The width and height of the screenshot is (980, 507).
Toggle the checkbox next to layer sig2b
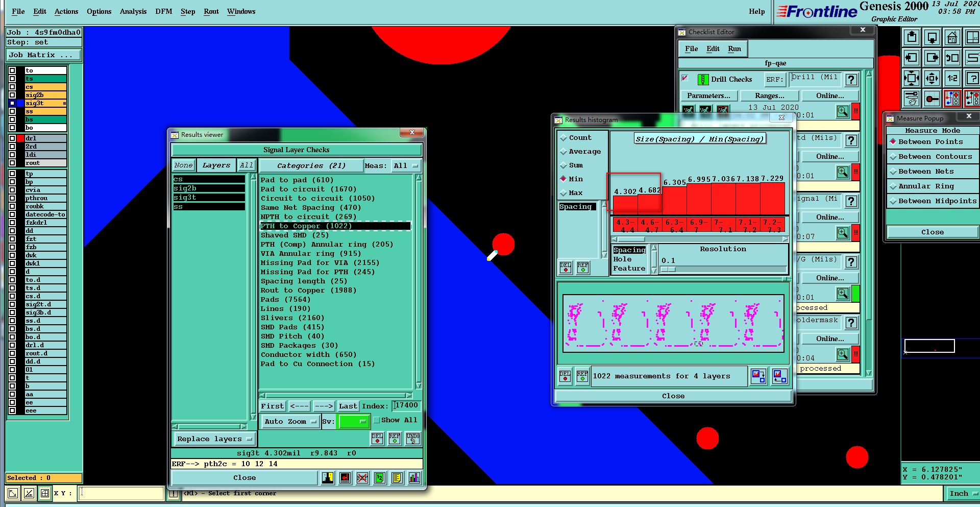point(12,95)
